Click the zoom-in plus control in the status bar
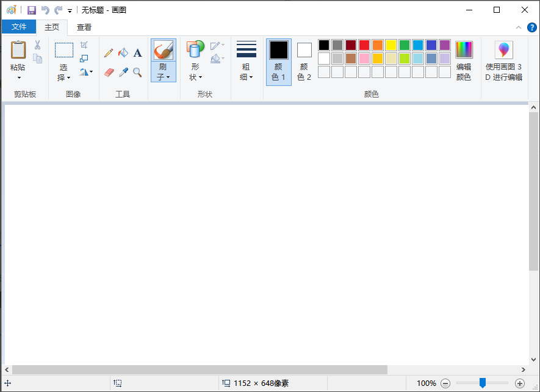The image size is (540, 392). coord(521,383)
